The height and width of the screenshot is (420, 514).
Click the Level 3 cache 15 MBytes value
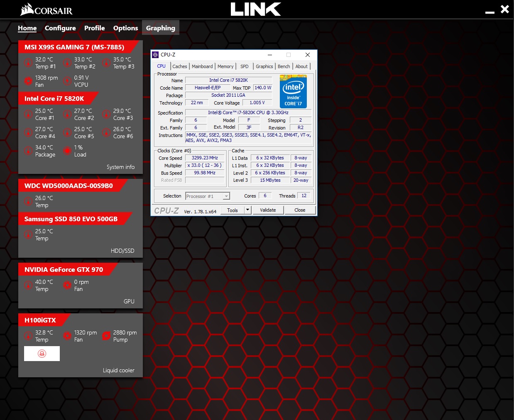point(270,180)
